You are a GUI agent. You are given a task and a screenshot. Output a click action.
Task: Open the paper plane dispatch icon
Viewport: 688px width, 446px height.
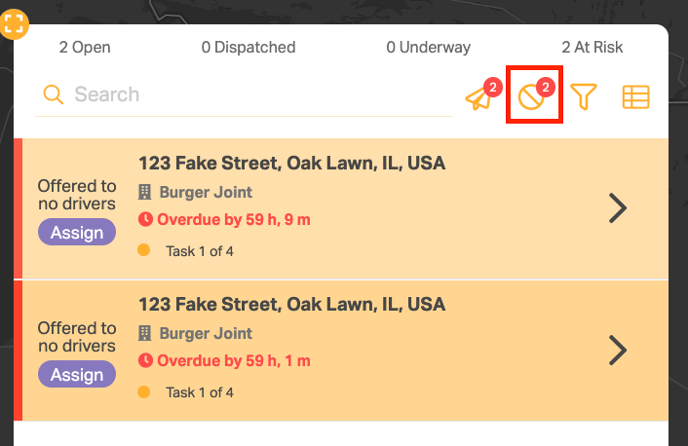click(479, 97)
